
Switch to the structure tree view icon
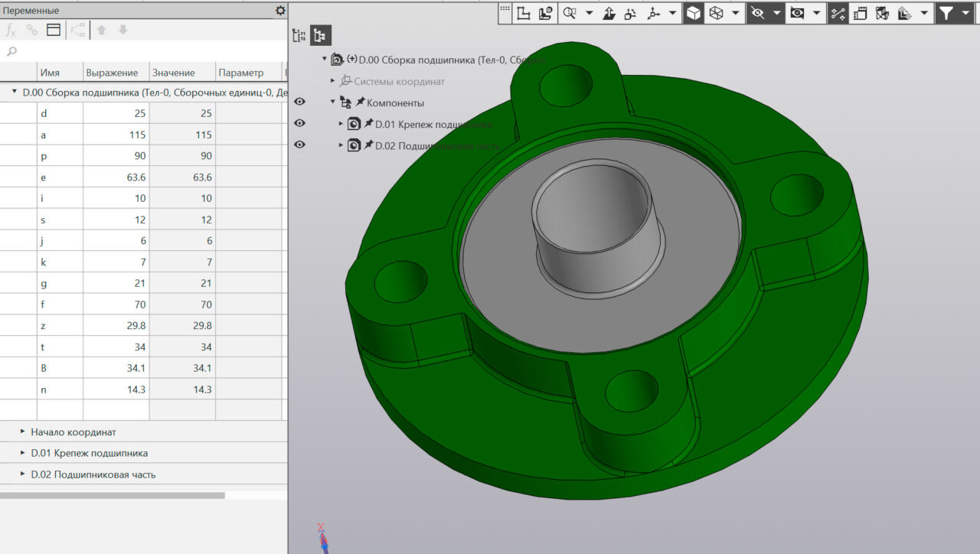pyautogui.click(x=320, y=35)
